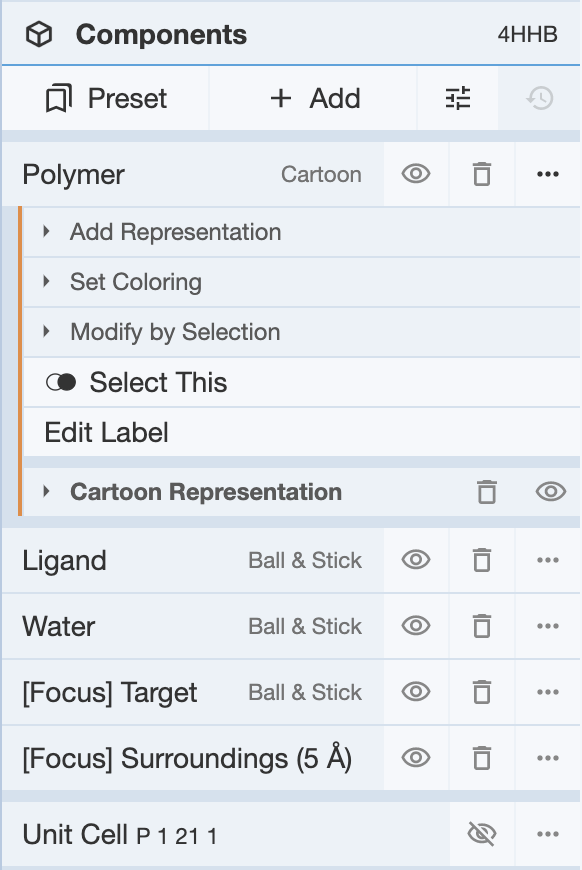Screen dimensions: 582x870
Task: Open the Polymer three-dots actions menu
Action: click(x=548, y=174)
